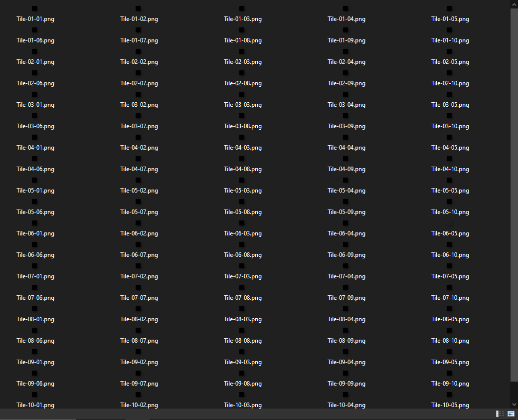Select file Tile-01-03.png

(x=243, y=19)
